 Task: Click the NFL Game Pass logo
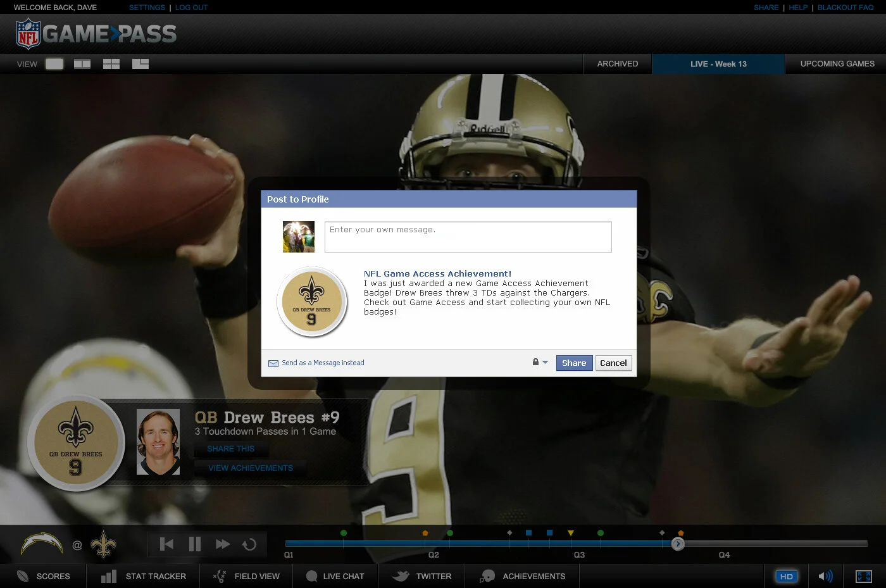pos(96,34)
